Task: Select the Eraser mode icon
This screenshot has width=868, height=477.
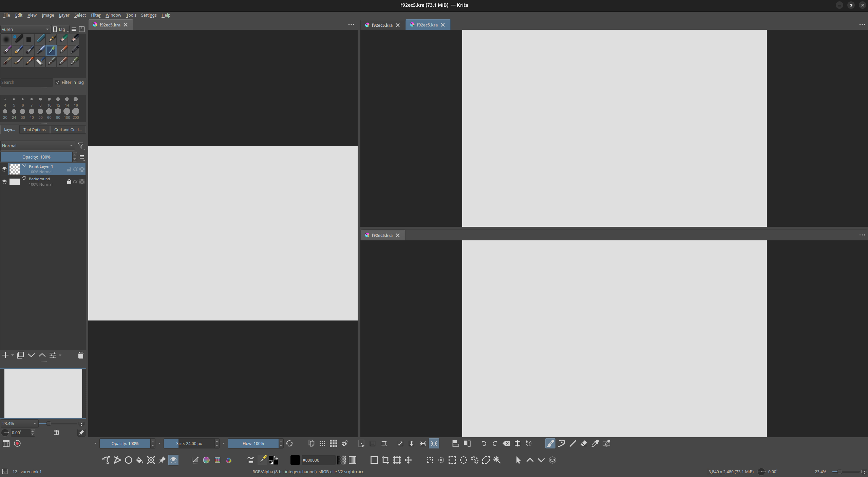Action: [x=584, y=443]
